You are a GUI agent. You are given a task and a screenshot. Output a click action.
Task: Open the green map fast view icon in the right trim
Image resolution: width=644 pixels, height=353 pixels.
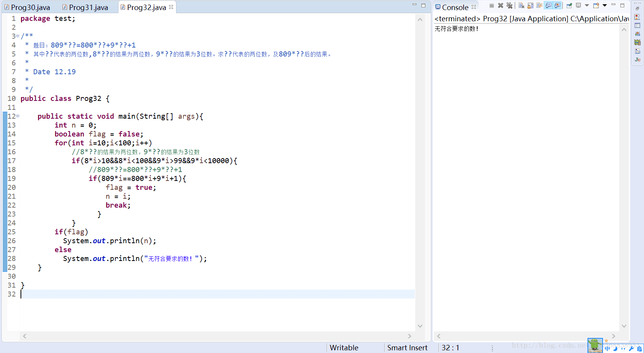point(637,42)
